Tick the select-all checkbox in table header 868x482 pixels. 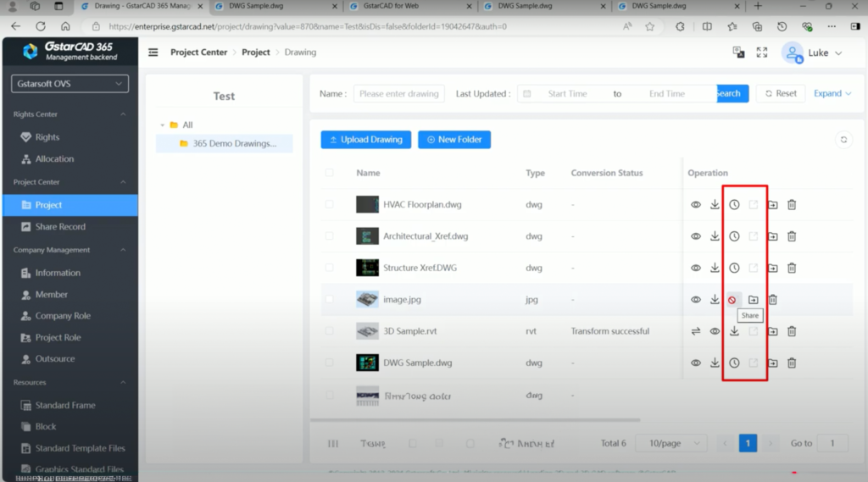point(329,173)
